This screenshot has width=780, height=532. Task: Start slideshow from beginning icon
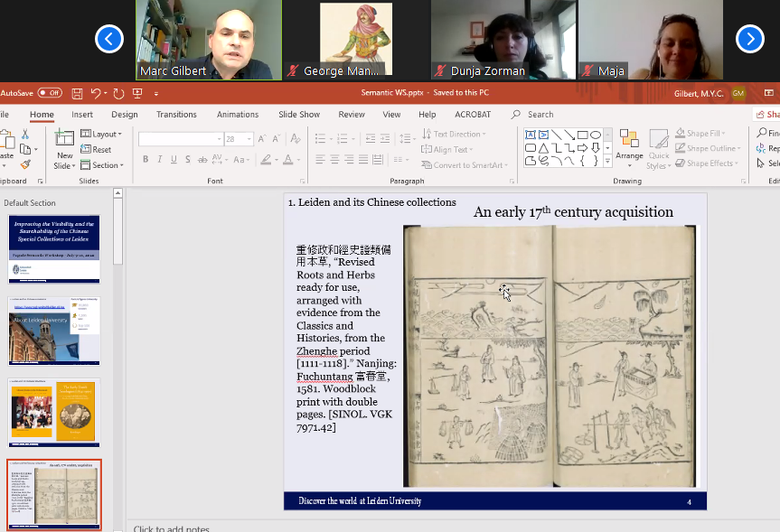[137, 93]
